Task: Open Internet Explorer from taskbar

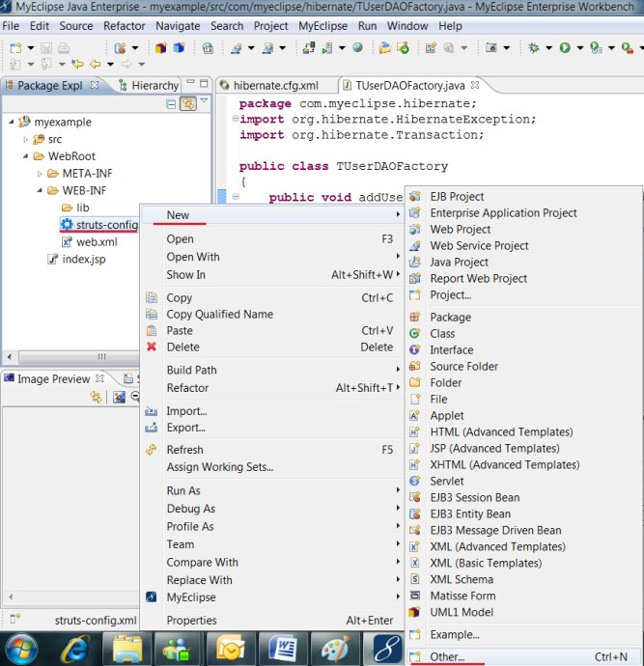Action: [75, 649]
